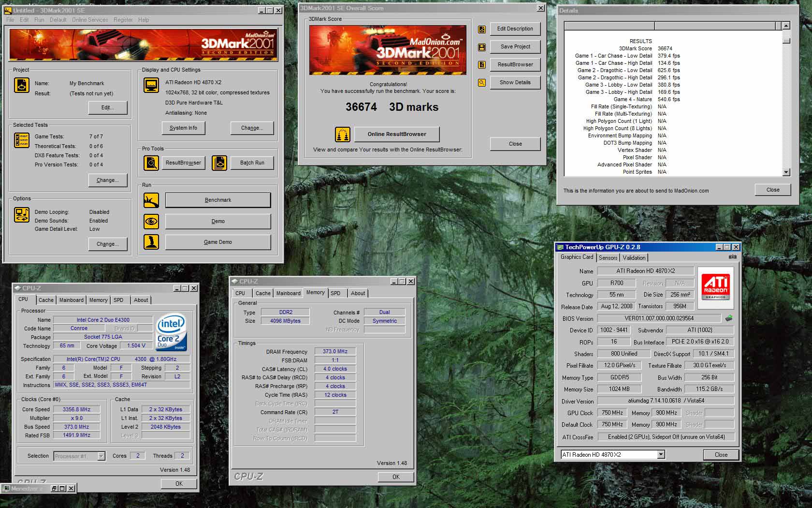Viewport: 812px width, 508px height.
Task: Click the Benchmark button
Action: click(x=218, y=200)
